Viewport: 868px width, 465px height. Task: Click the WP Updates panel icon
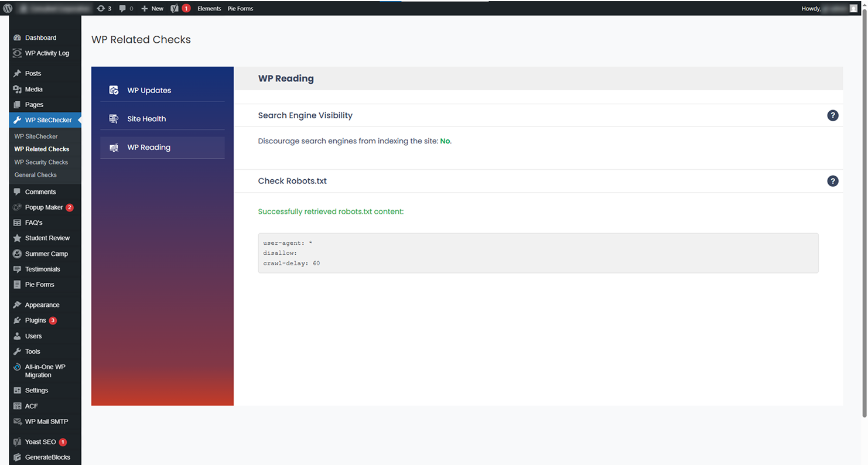click(x=114, y=90)
